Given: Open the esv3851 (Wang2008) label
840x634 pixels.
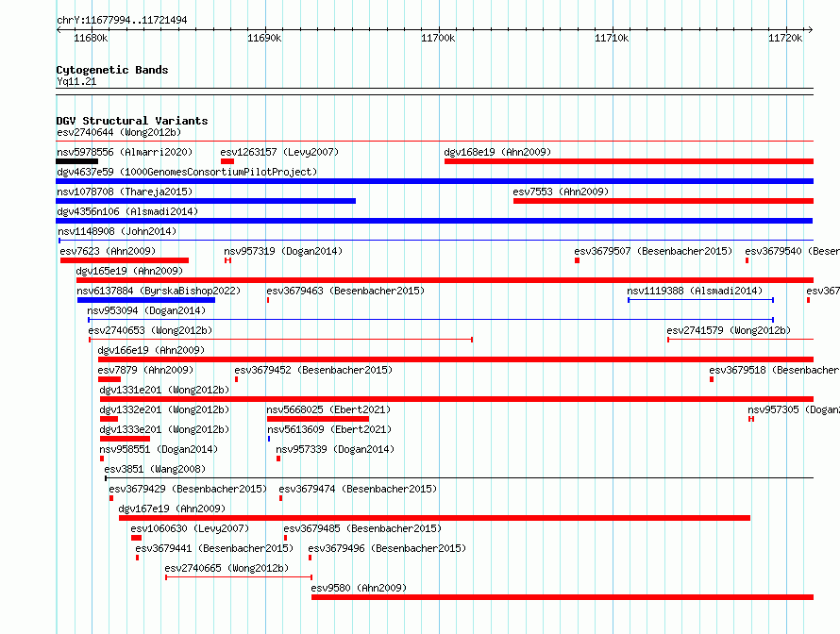Looking at the screenshot, I should pos(155,469).
